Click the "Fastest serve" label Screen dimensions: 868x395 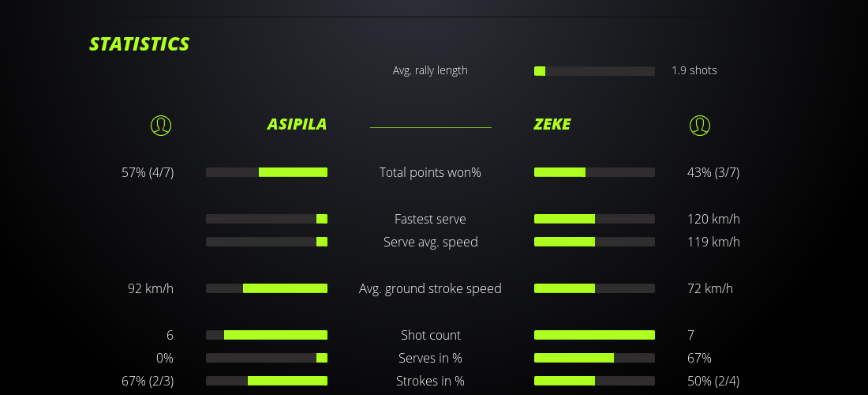pos(430,219)
